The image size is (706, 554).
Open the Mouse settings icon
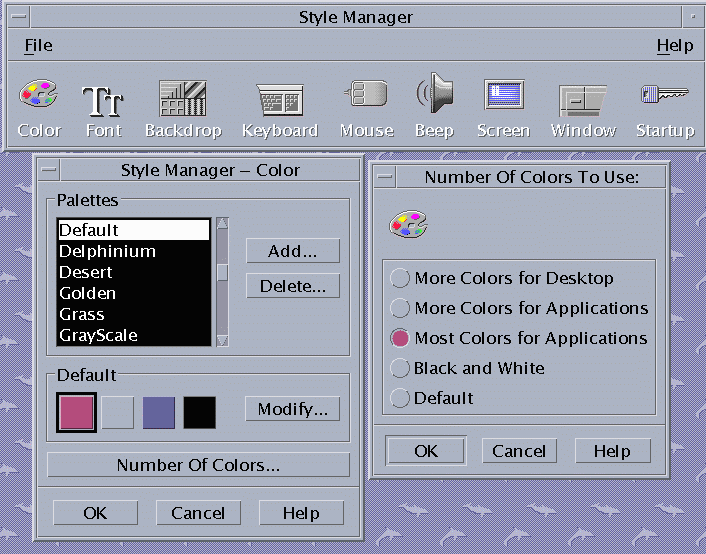[366, 93]
